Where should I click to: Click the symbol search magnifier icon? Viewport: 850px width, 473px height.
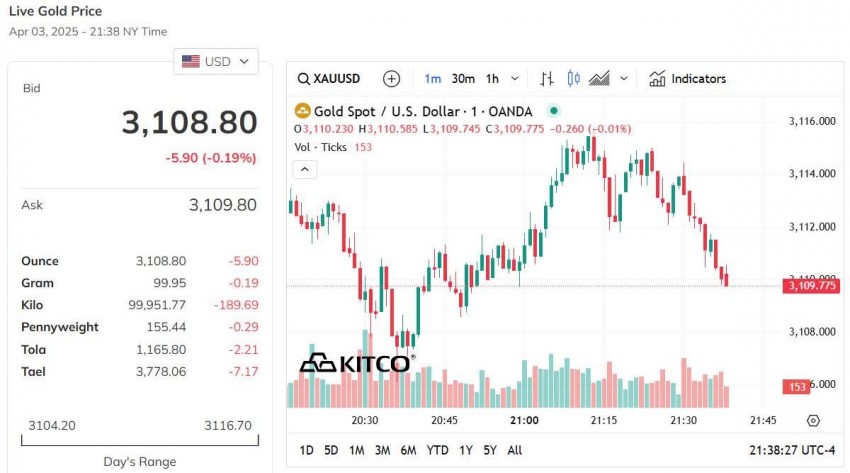pyautogui.click(x=304, y=79)
